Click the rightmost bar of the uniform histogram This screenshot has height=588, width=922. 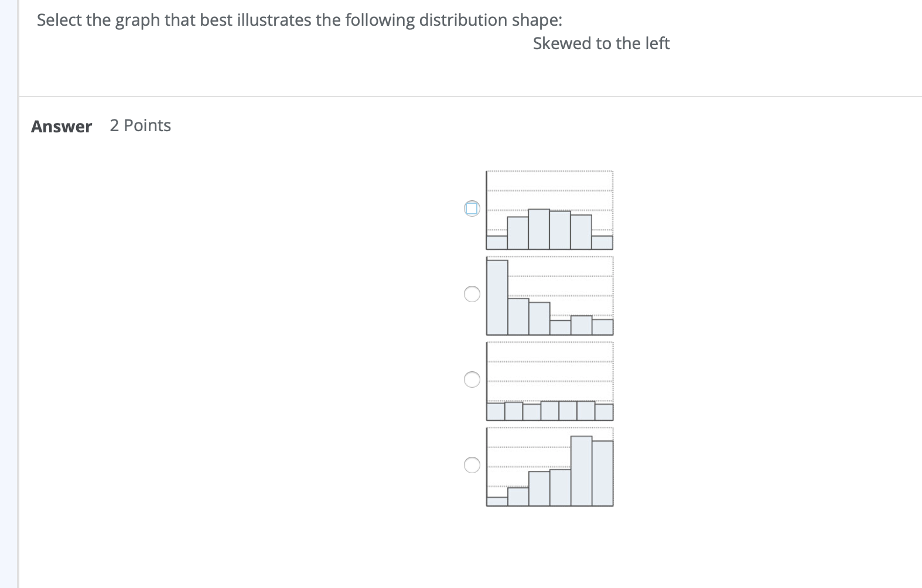click(605, 412)
